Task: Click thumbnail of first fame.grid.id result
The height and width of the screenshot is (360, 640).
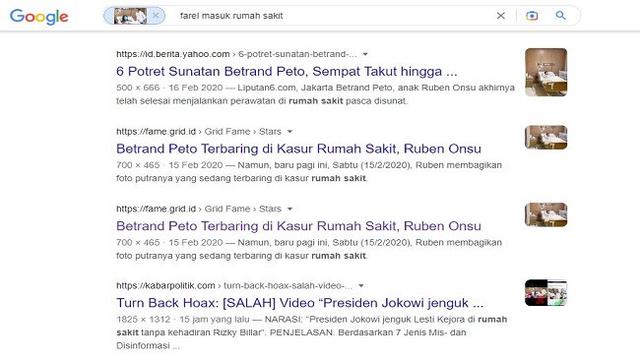Action: point(546,137)
